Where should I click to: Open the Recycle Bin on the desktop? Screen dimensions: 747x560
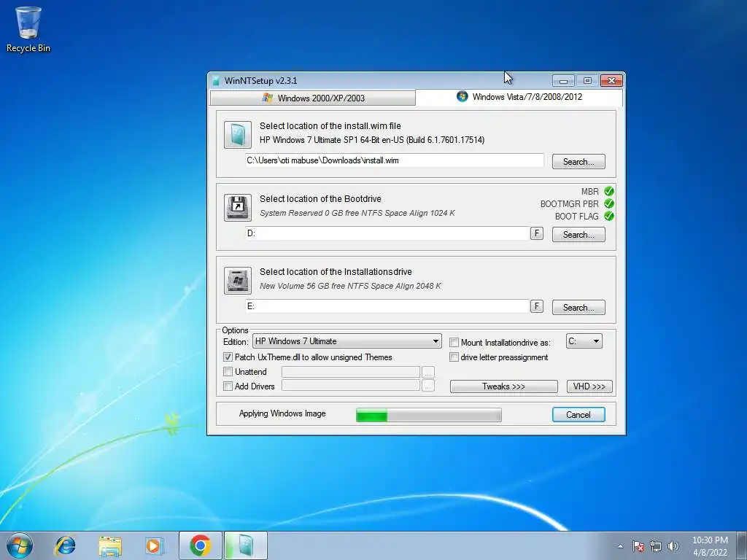point(28,29)
